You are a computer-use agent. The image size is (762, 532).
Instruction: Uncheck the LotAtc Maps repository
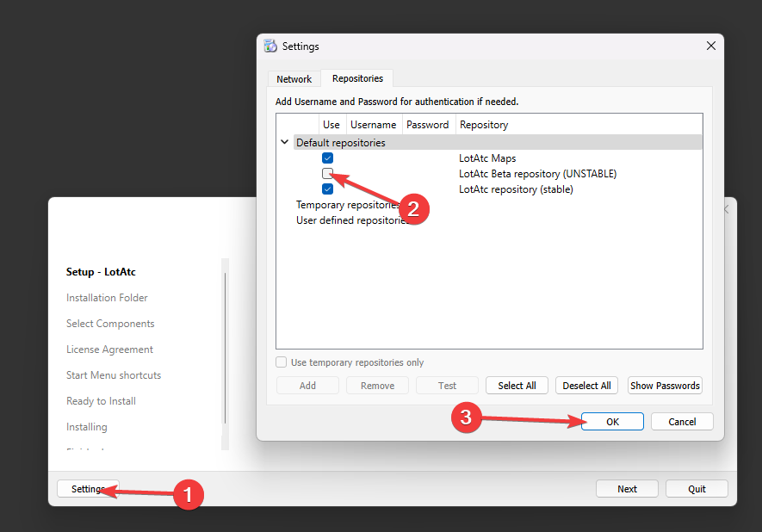(327, 158)
